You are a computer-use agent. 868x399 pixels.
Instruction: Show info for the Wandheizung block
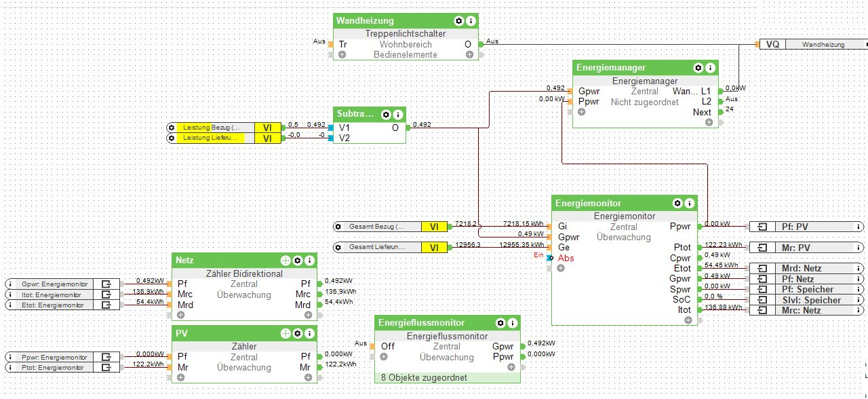(471, 21)
